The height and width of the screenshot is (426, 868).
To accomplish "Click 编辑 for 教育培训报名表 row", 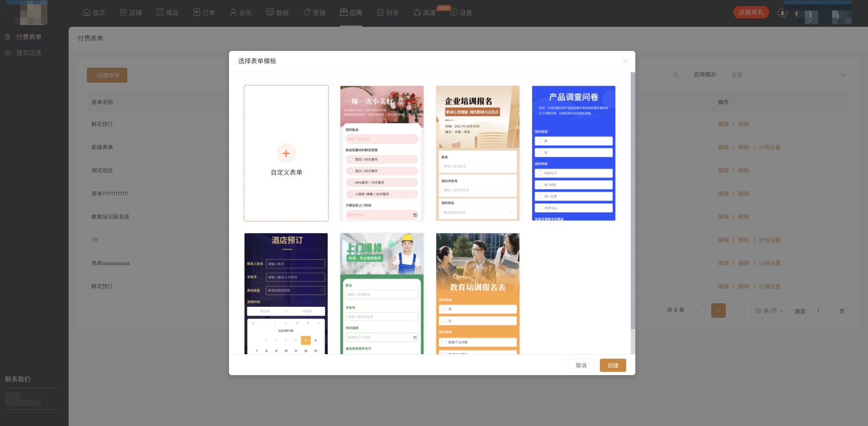I will (723, 217).
